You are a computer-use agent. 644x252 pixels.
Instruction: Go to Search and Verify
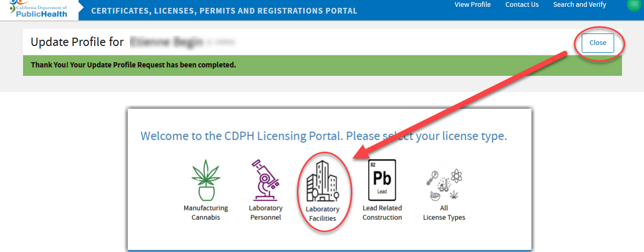580,5
